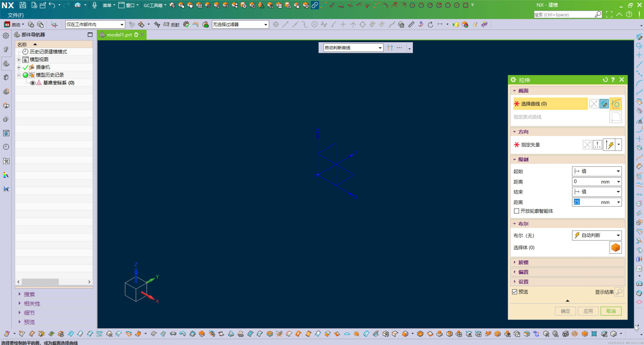Toggle visibility eye of 基准坐标系
The width and height of the screenshot is (644, 345).
33,83
